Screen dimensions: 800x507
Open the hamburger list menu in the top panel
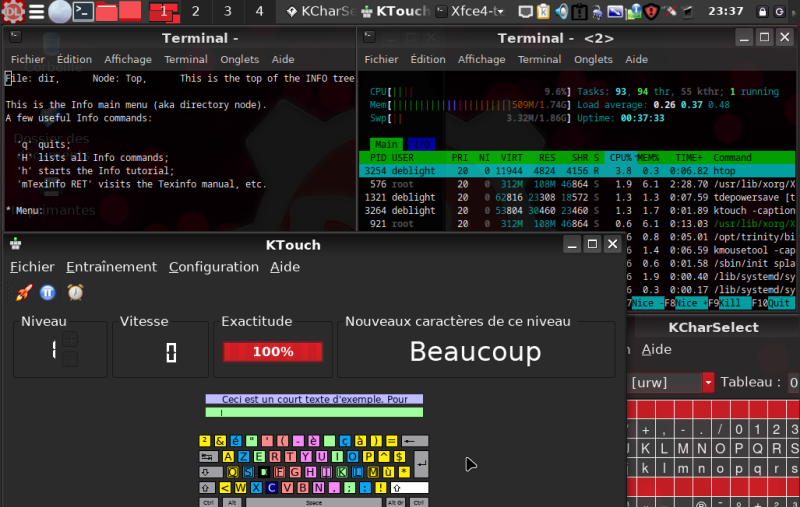click(36, 11)
